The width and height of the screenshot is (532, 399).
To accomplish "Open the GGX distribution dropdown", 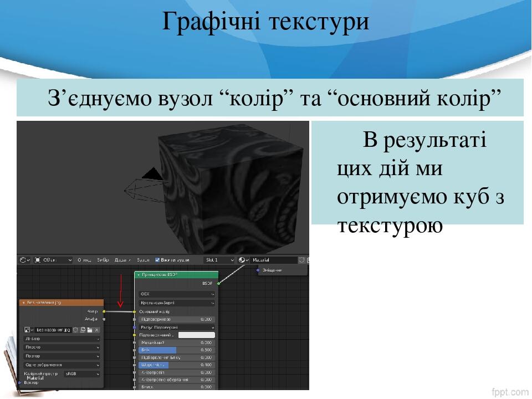I will (177, 294).
